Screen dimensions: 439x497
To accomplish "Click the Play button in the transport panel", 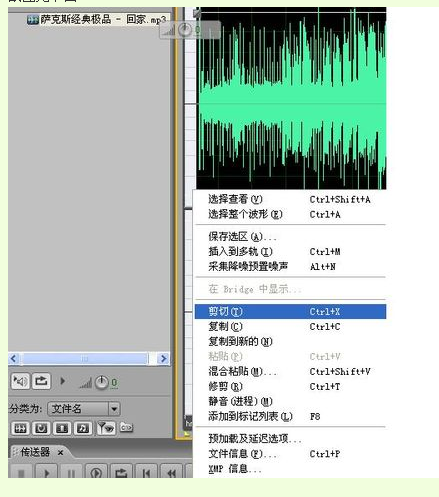I will tap(46, 471).
